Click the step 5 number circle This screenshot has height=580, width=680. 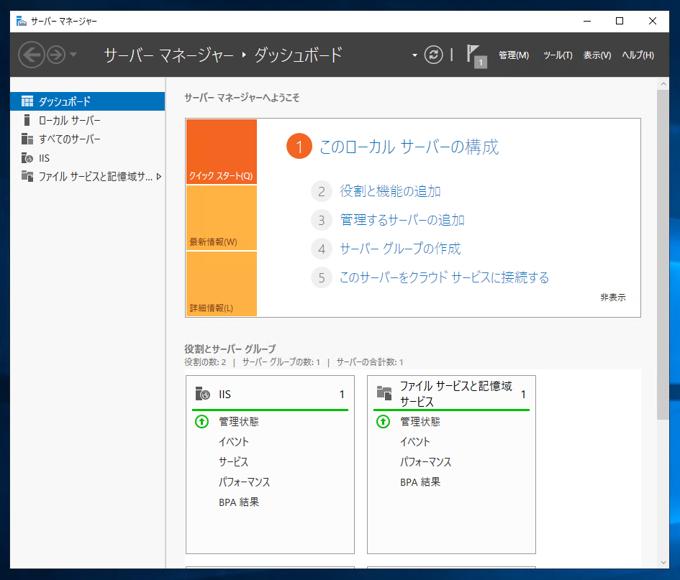pyautogui.click(x=321, y=277)
